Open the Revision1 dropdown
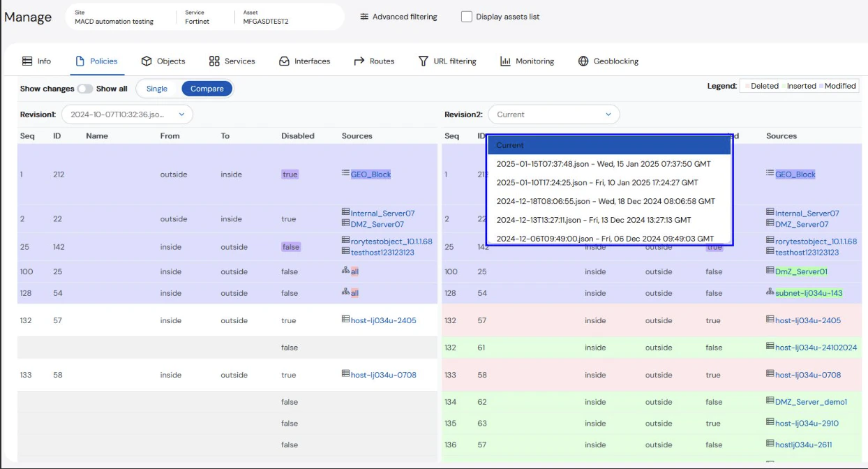The height and width of the screenshot is (469, 868). click(x=127, y=114)
